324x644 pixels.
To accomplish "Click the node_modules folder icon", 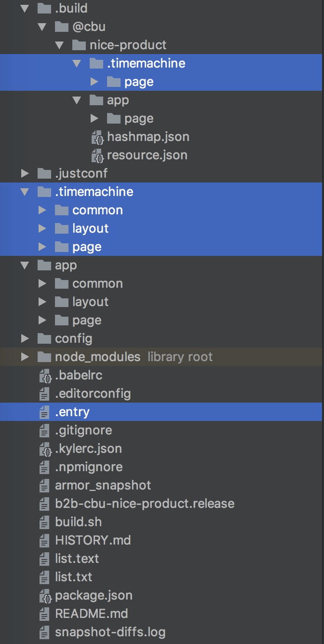I will point(44,357).
